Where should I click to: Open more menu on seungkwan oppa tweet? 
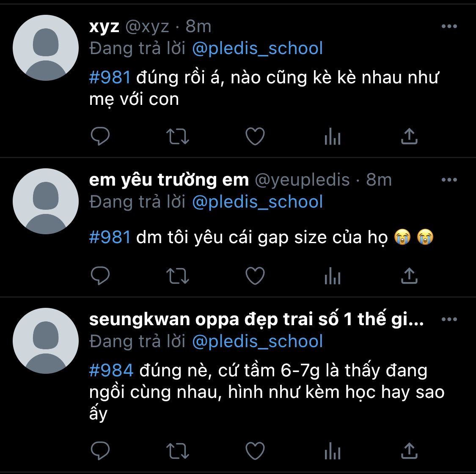pos(449,319)
